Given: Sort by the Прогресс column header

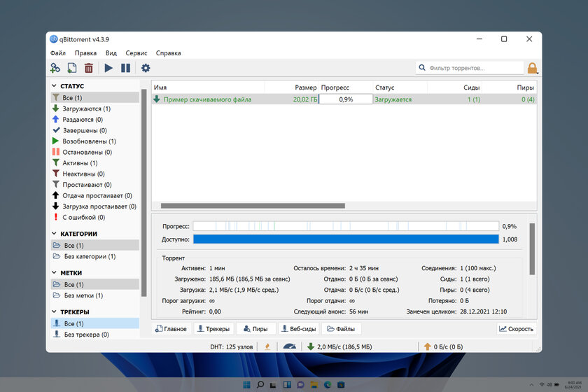Looking at the screenshot, I should [346, 87].
